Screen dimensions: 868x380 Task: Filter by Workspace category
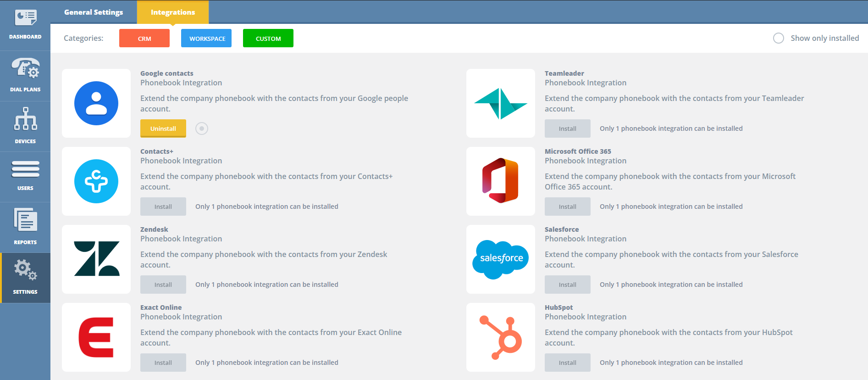click(206, 39)
